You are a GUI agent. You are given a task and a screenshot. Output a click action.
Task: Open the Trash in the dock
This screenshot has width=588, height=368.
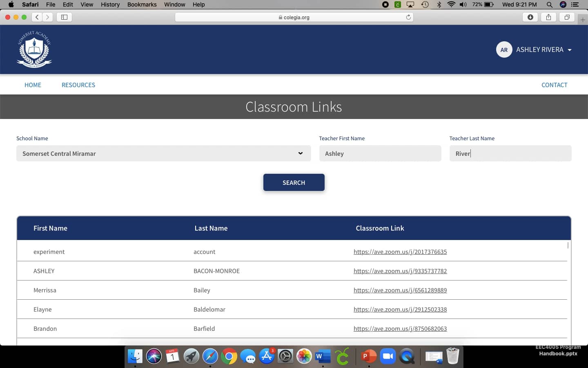coord(453,356)
